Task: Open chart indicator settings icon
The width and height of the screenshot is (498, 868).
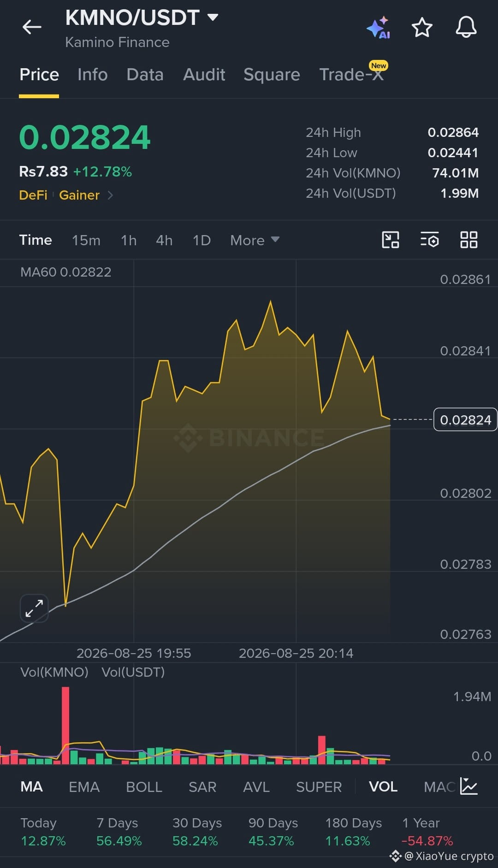Action: tap(430, 240)
